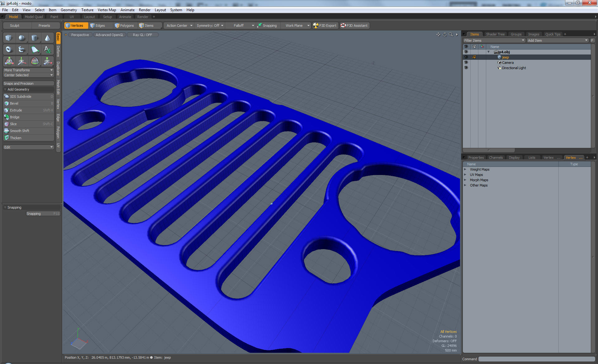This screenshot has height=364, width=598.
Task: Select the Torus primitive tool
Action: [x=9, y=50]
